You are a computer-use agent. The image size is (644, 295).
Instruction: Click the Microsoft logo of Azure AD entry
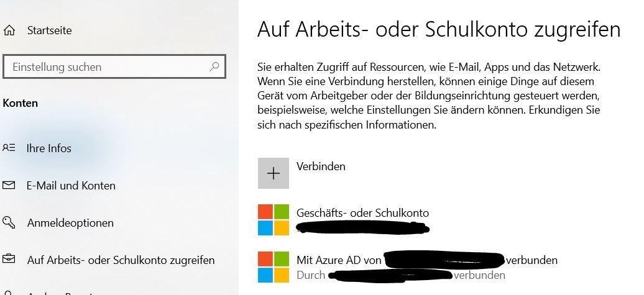pyautogui.click(x=273, y=267)
